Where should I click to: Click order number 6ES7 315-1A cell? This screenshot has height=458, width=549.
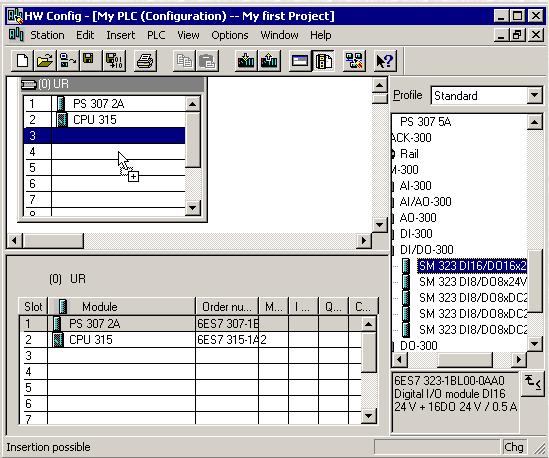point(227,340)
